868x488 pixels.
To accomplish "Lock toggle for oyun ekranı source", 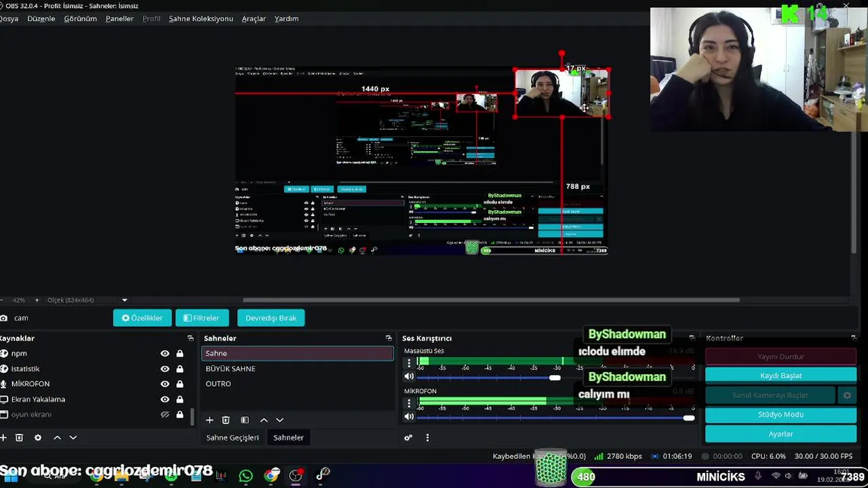I will click(180, 414).
